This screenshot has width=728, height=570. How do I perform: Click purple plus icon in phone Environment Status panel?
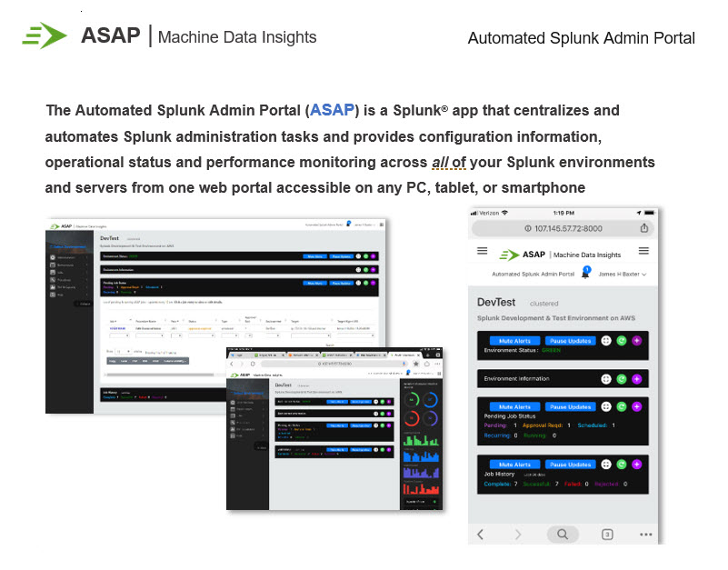636,341
